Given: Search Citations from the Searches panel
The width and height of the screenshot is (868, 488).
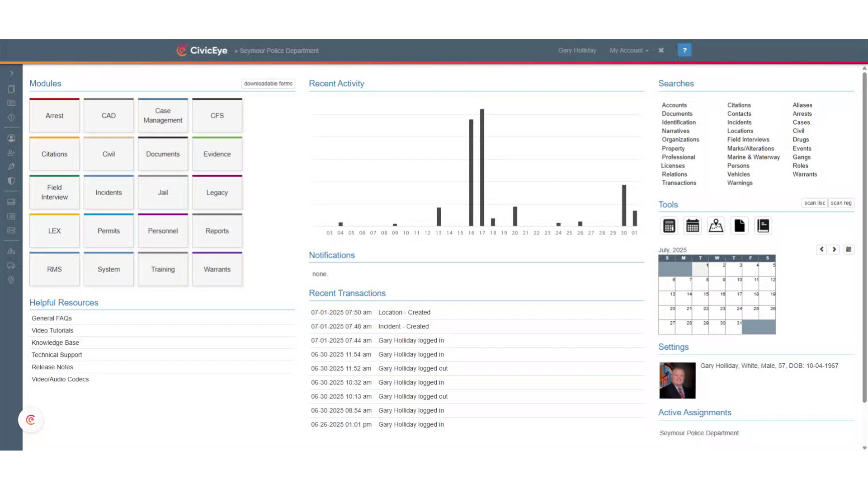Looking at the screenshot, I should point(739,105).
